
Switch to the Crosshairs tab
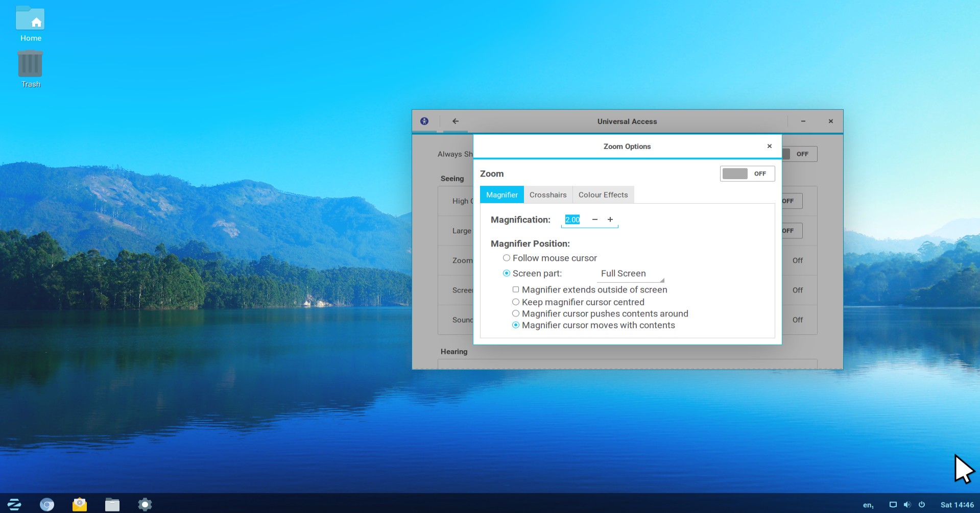coord(548,195)
